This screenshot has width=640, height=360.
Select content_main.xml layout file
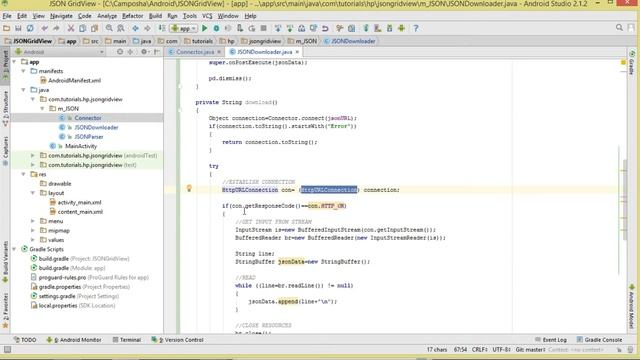coord(80,212)
